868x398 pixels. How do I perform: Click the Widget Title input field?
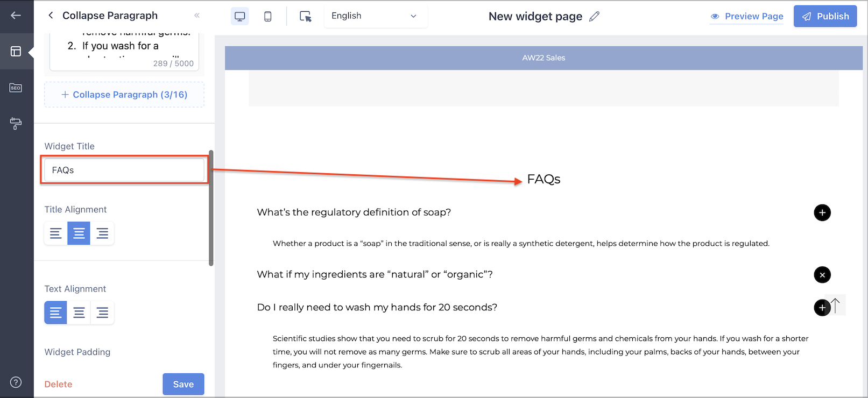pyautogui.click(x=124, y=170)
